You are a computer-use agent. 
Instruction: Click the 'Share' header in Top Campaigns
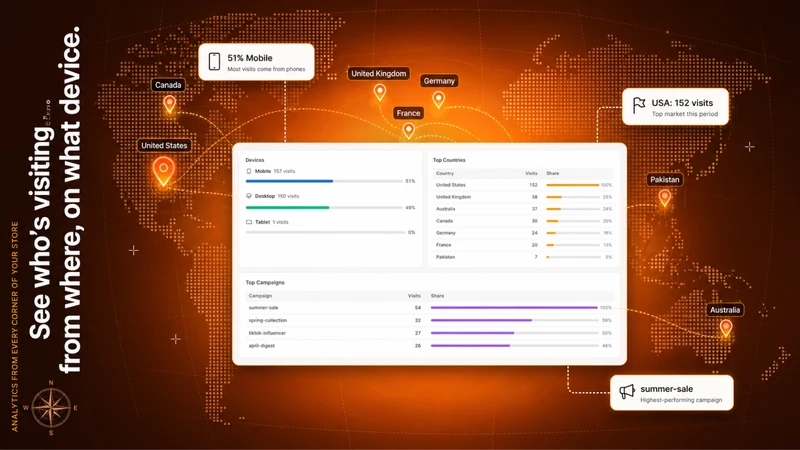pos(437,296)
